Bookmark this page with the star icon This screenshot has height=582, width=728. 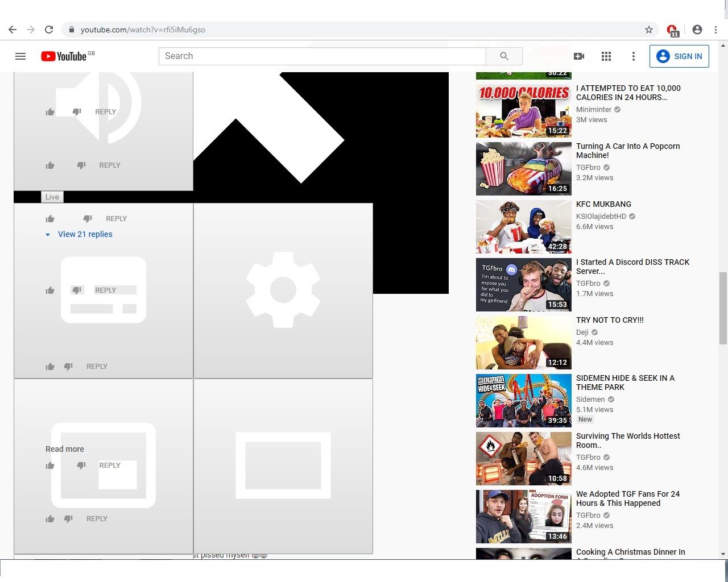[x=648, y=30]
